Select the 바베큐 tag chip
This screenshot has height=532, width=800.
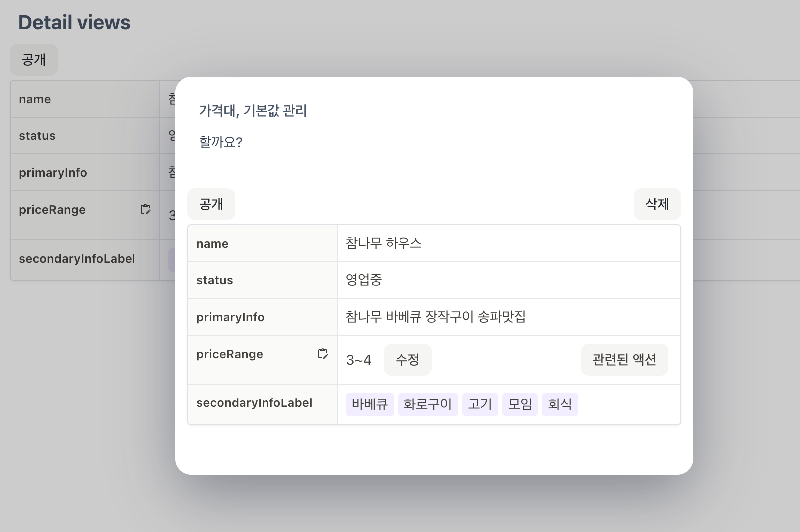(x=370, y=404)
